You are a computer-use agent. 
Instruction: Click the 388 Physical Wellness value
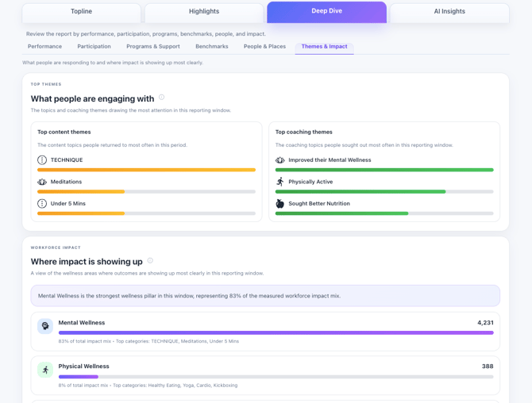point(488,367)
